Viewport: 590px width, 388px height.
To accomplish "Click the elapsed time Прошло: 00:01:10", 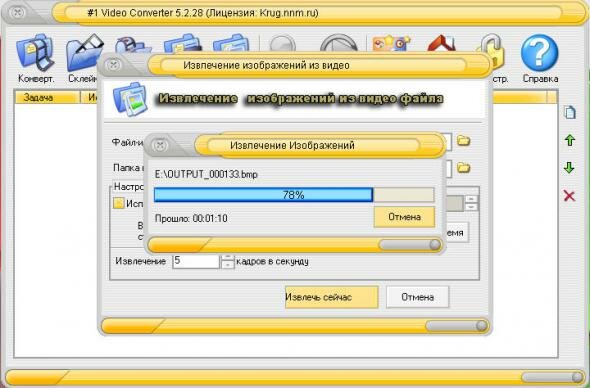I will pos(191,218).
